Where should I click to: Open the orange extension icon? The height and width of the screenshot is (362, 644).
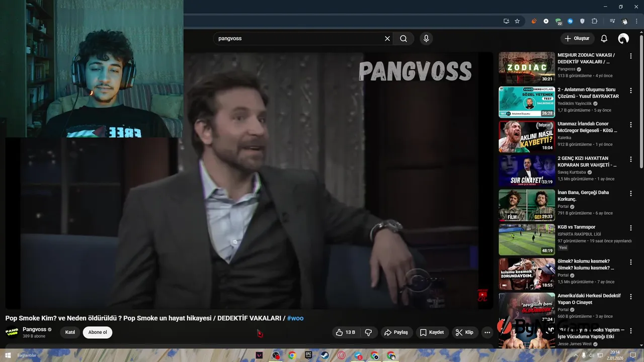click(534, 21)
